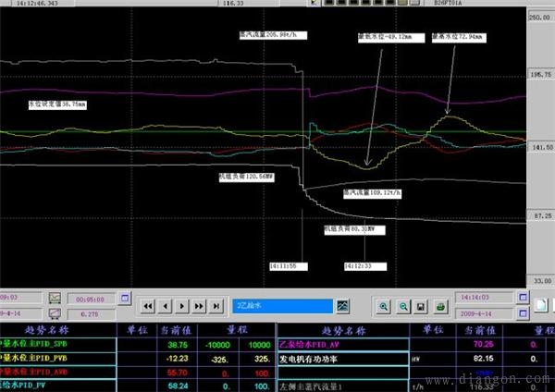Viewport: 555px width, 392px height.
Task: Select the 2乙给水 trend group field
Action: point(281,305)
